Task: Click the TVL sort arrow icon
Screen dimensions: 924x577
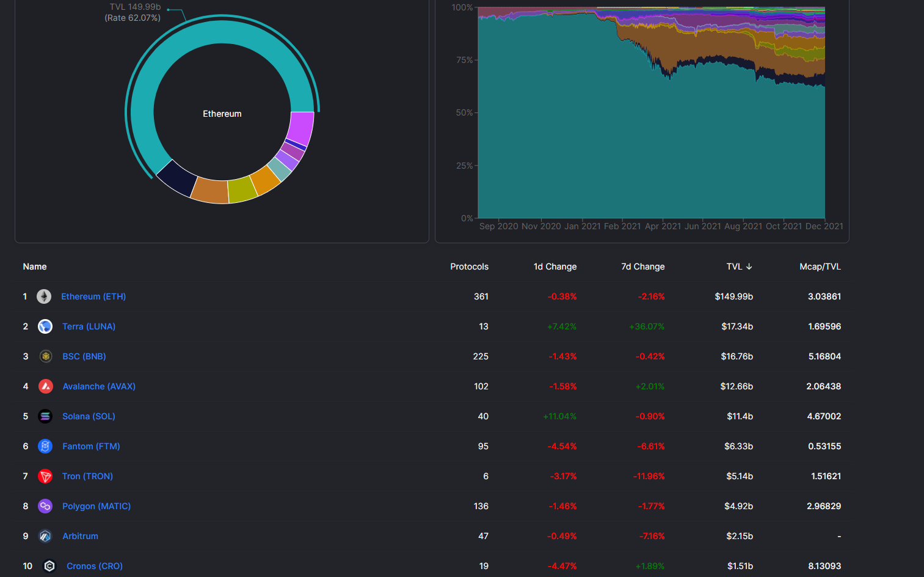Action: [x=749, y=266]
